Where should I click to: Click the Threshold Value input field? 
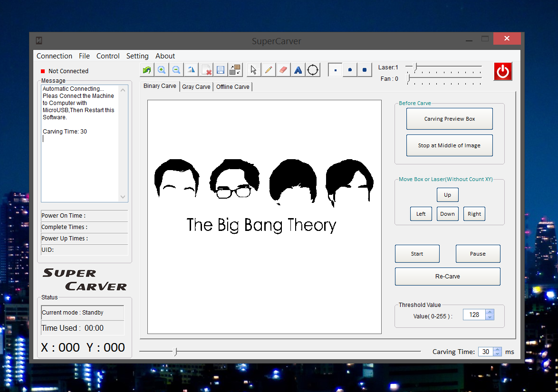pos(474,315)
